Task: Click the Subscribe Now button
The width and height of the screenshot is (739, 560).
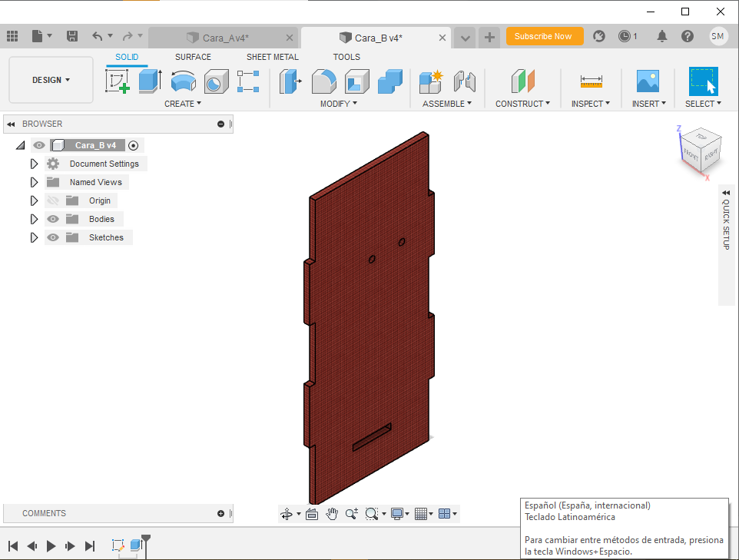Action: click(x=545, y=36)
